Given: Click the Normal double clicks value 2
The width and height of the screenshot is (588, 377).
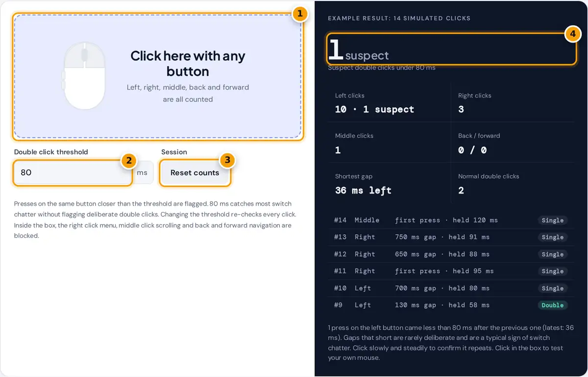Looking at the screenshot, I should click(461, 190).
